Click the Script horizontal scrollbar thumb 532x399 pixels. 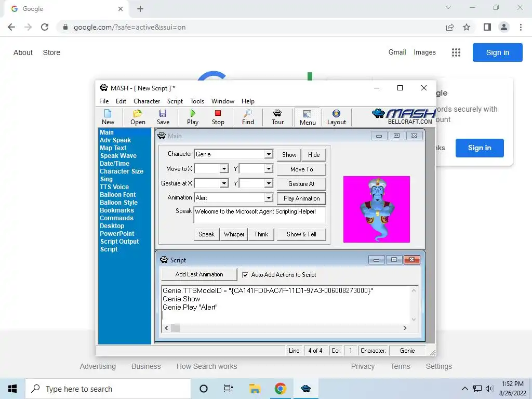coord(175,328)
